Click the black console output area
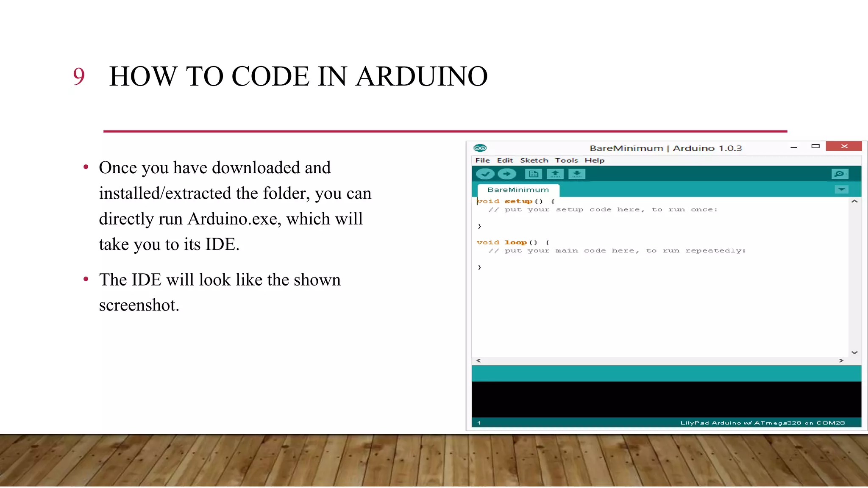 click(x=666, y=399)
